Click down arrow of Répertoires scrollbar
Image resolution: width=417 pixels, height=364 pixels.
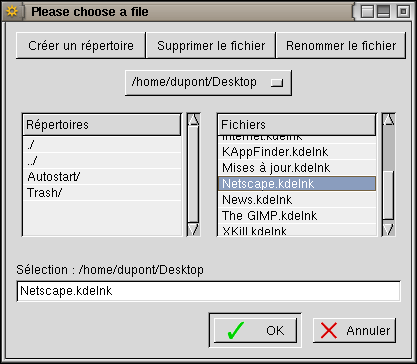pyautogui.click(x=193, y=230)
